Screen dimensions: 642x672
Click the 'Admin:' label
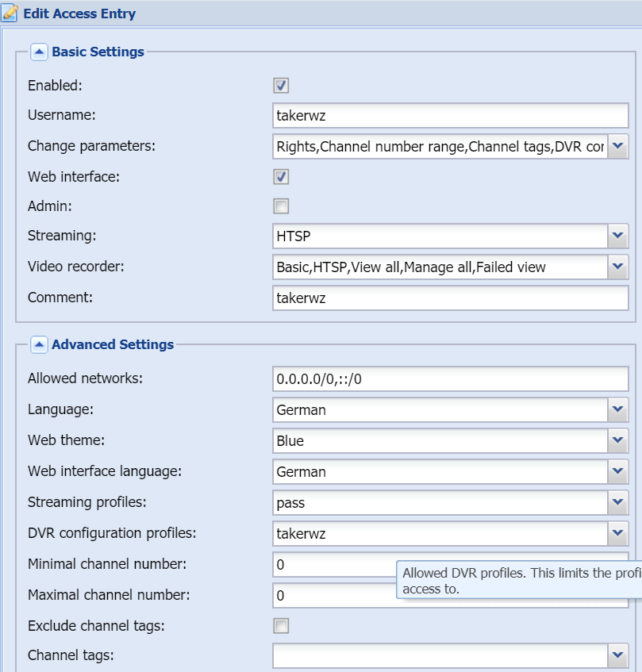pos(50,206)
